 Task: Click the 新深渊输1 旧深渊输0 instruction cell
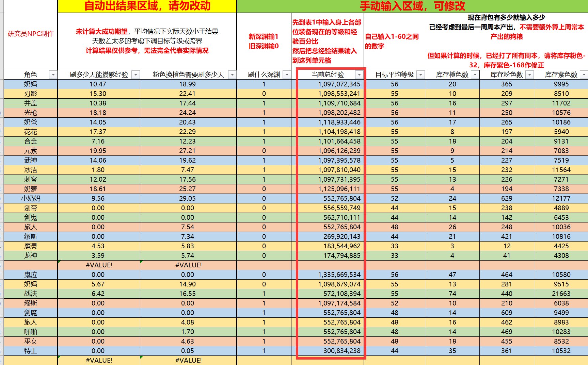pyautogui.click(x=264, y=41)
